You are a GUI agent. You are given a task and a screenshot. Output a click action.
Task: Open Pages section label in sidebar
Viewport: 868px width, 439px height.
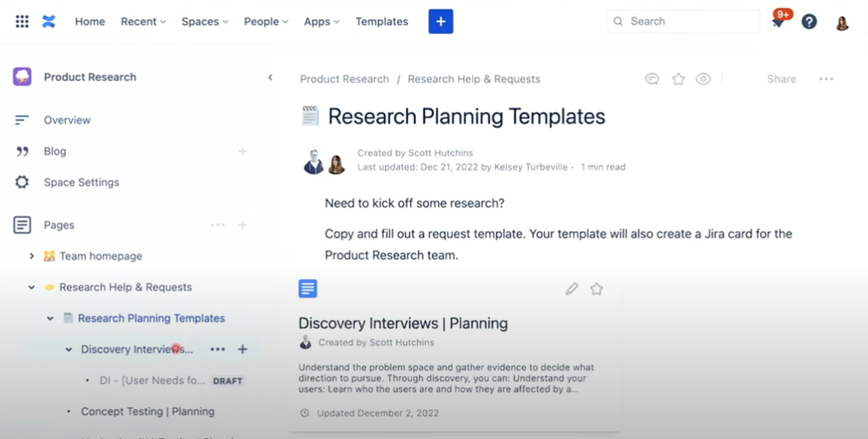pos(59,225)
